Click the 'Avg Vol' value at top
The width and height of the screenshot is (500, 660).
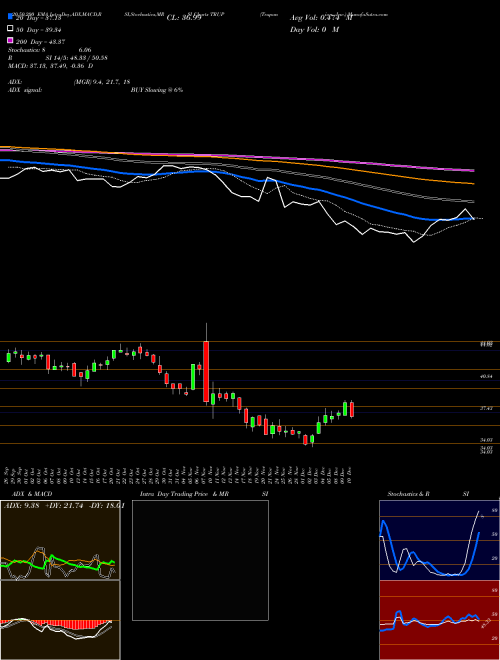tap(321, 18)
